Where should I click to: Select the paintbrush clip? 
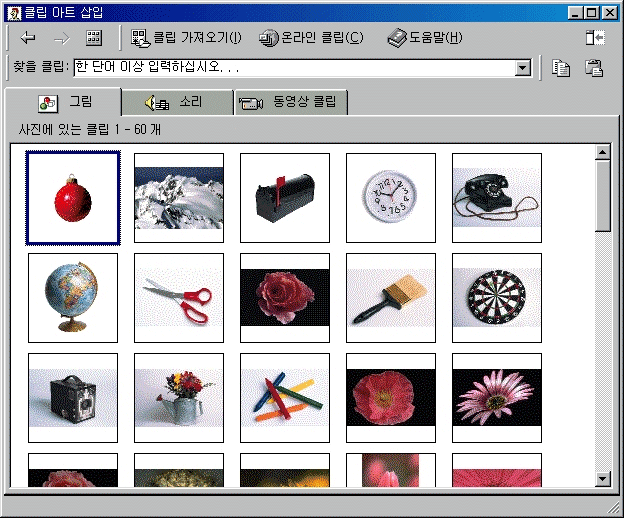click(391, 298)
